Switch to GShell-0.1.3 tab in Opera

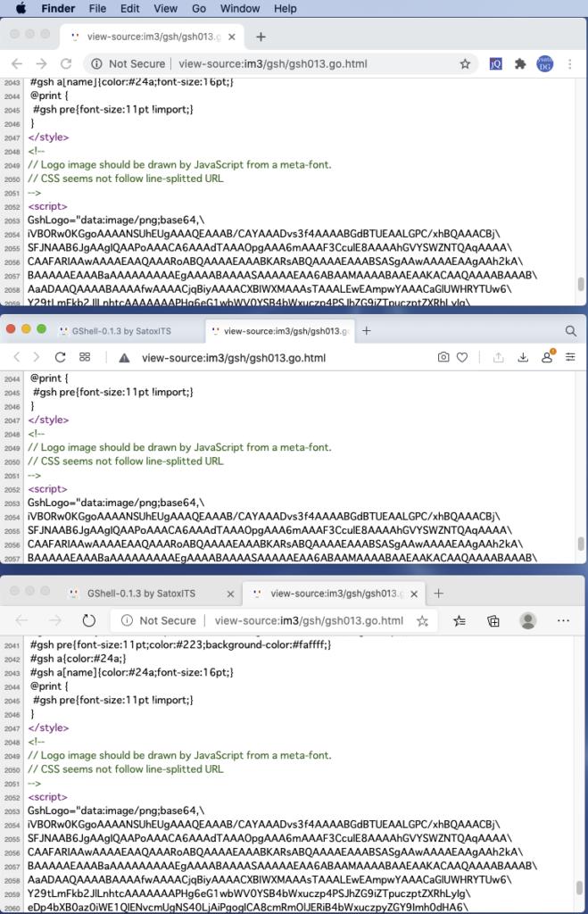[125, 331]
